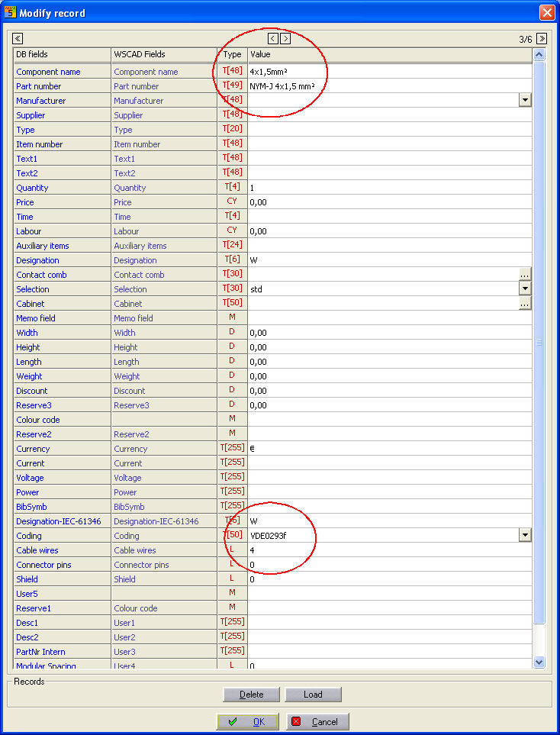Click the Power DB field label

(x=27, y=492)
